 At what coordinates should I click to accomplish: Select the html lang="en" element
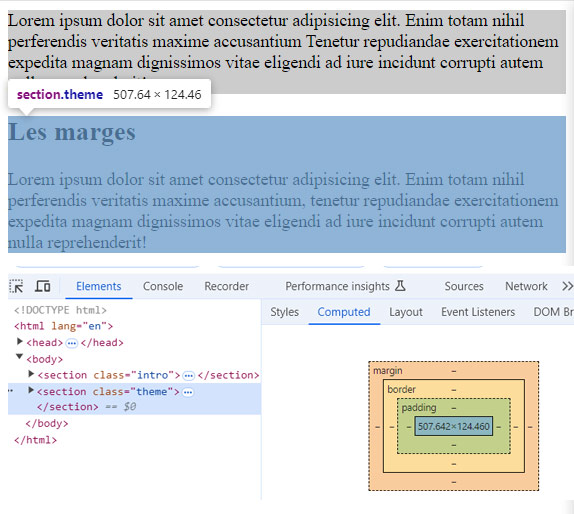(x=63, y=326)
